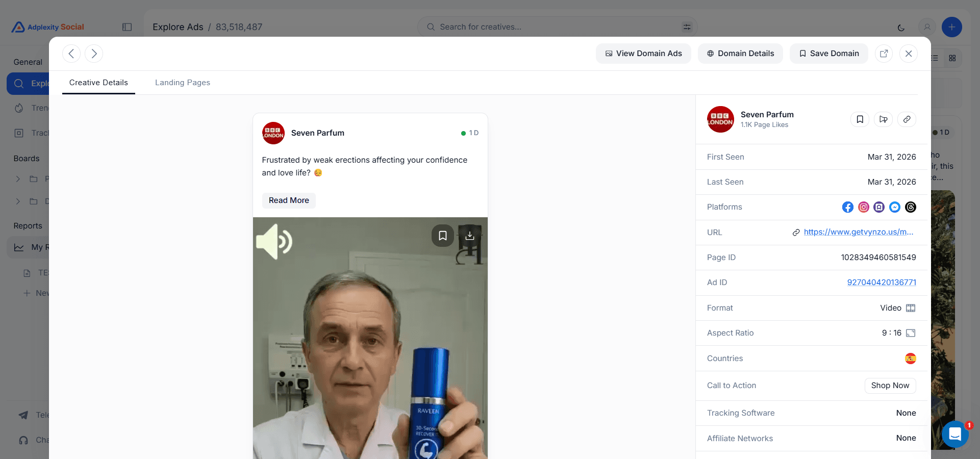The image size is (980, 459).
Task: Toggle dark mode moon icon
Action: [x=901, y=27]
